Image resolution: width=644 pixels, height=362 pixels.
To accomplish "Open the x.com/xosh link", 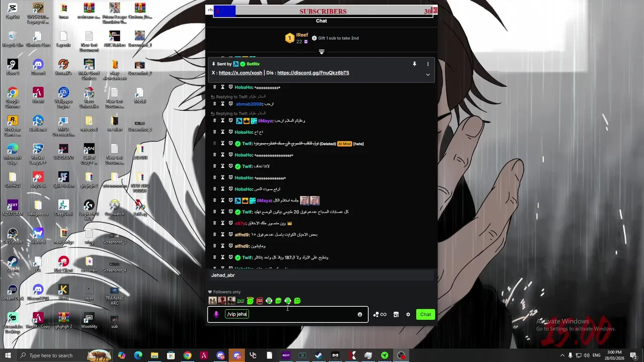I will pos(240,73).
